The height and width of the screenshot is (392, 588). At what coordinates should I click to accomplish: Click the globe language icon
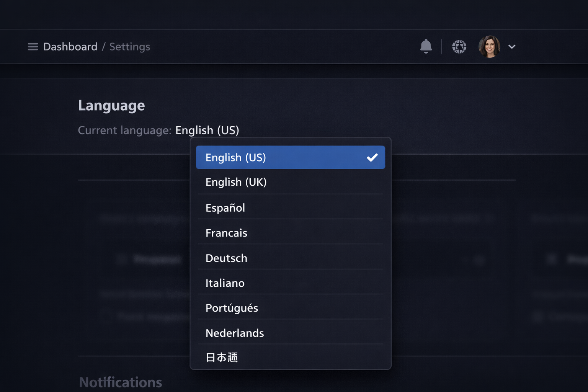[x=459, y=47]
